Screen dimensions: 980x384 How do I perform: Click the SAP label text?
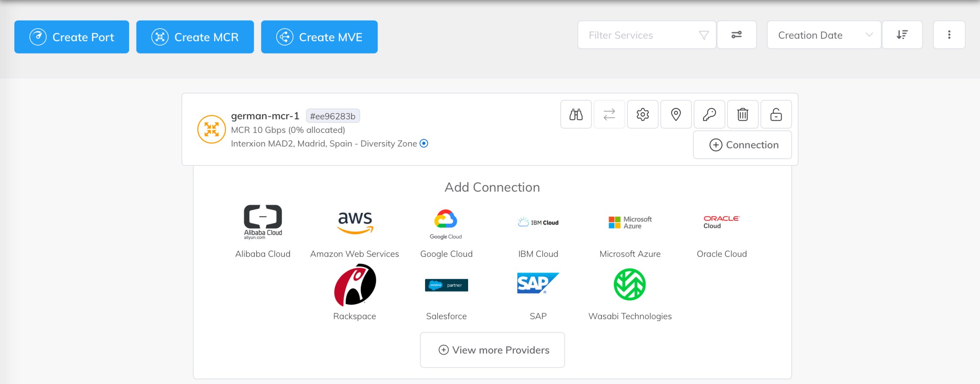point(538,316)
